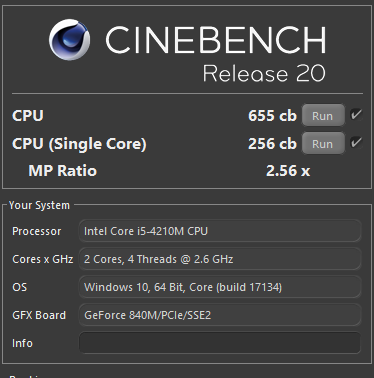Image resolution: width=374 pixels, height=378 pixels.
Task: Run the multi-core CPU benchmark
Action: (323, 115)
